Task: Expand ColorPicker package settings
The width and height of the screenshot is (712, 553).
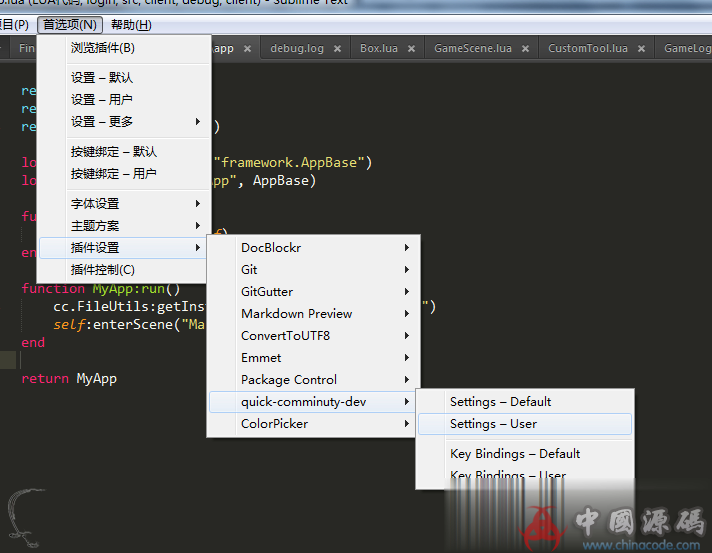Action: [x=313, y=424]
